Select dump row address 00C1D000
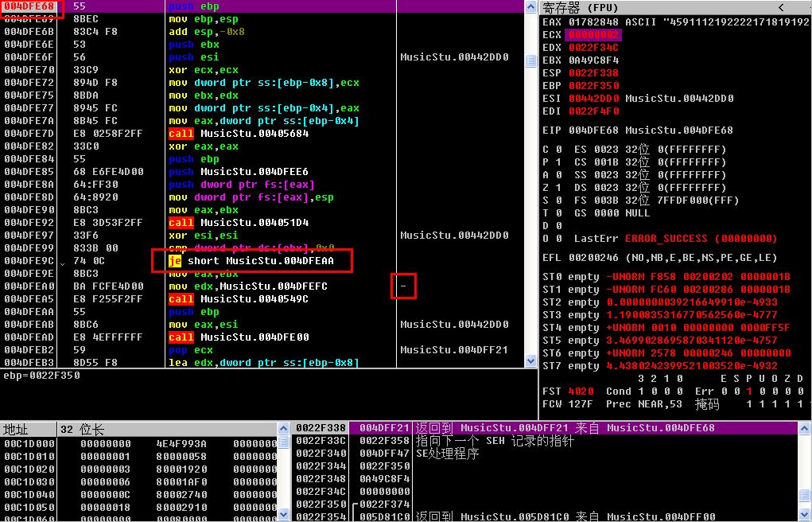This screenshot has height=522, width=812. click(x=29, y=444)
